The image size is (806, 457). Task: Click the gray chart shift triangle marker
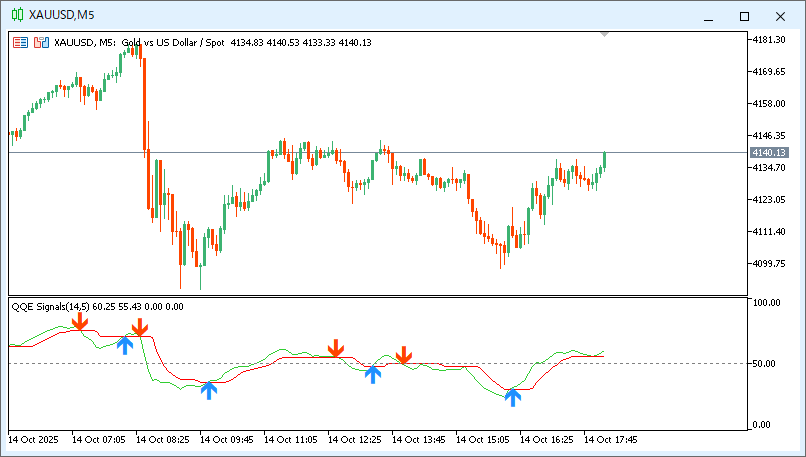click(x=603, y=34)
